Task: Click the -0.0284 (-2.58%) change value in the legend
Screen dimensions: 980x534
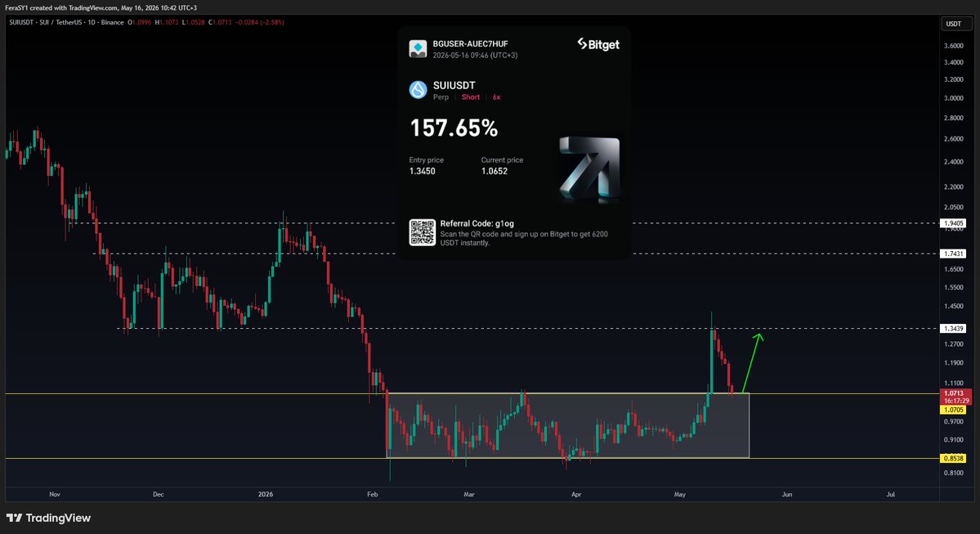Action: 259,22
